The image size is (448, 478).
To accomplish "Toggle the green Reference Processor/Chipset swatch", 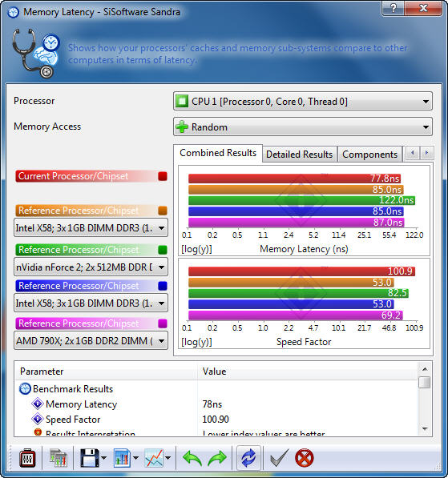I will (x=163, y=250).
